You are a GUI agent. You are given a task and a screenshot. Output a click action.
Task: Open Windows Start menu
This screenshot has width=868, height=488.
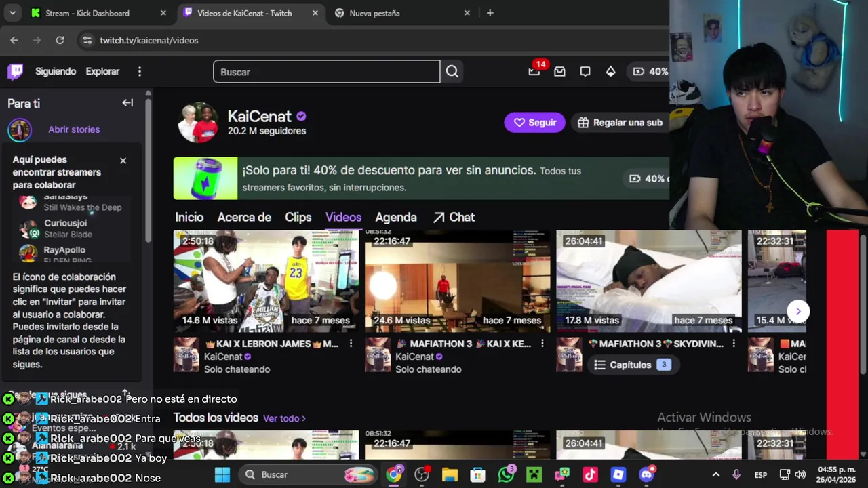point(222,474)
